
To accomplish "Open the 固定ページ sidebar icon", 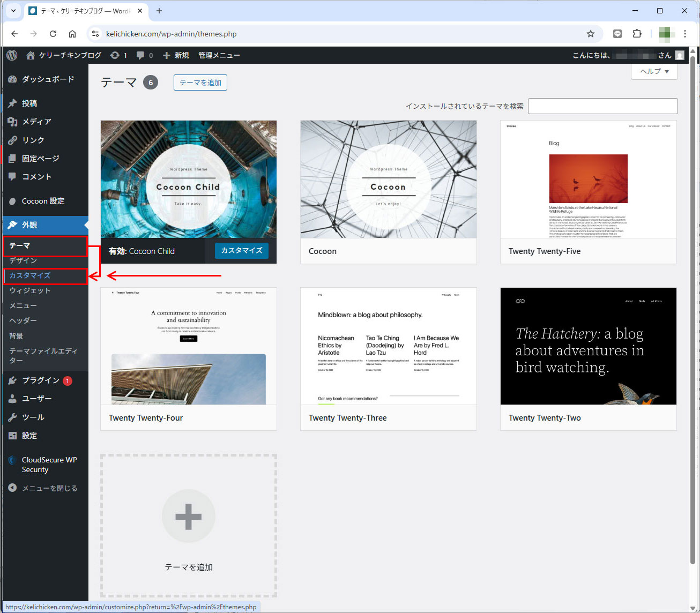I will coord(12,158).
